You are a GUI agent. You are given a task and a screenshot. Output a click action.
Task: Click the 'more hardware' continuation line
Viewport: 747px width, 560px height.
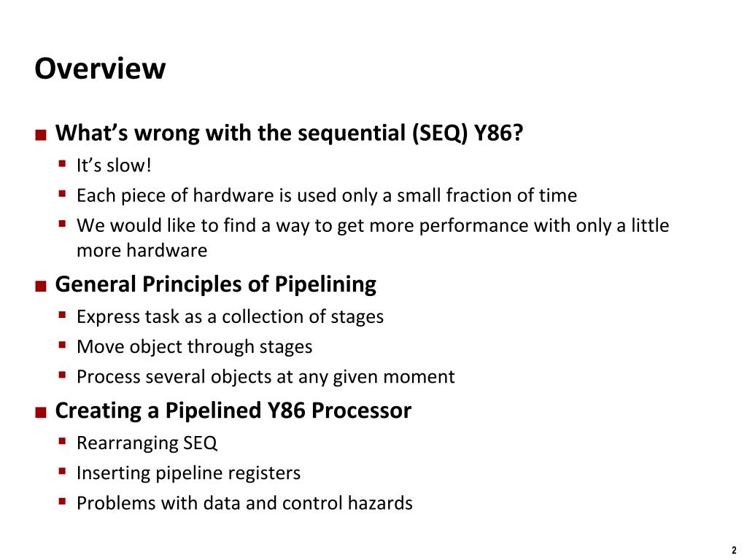(142, 251)
